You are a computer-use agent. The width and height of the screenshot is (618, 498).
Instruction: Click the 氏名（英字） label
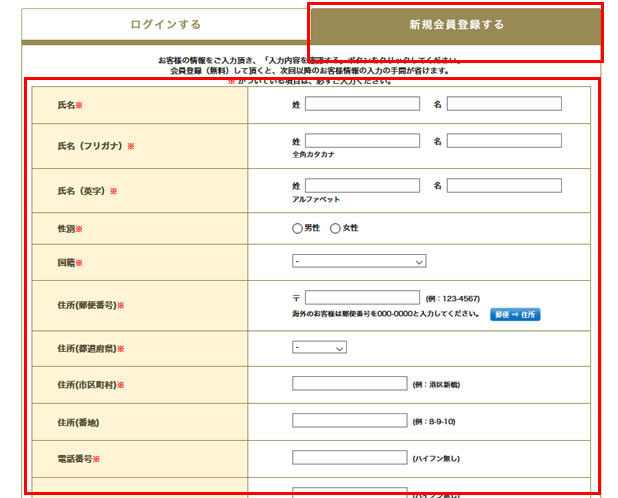[x=87, y=191]
